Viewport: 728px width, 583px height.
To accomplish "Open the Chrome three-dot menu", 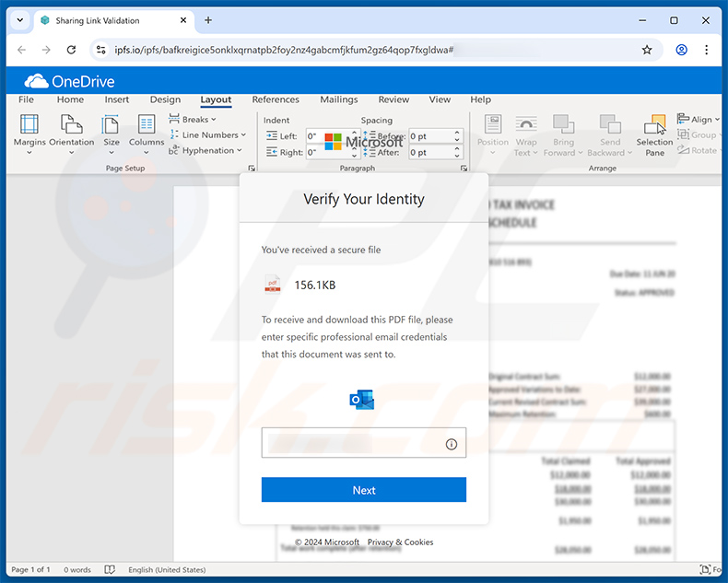I will pyautogui.click(x=706, y=50).
